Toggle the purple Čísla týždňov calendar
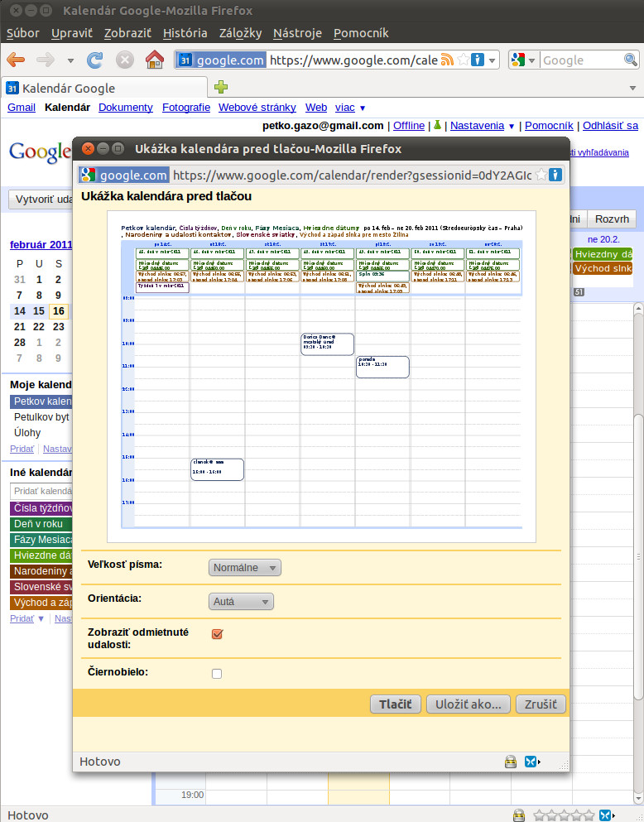644x822 pixels. [41, 508]
